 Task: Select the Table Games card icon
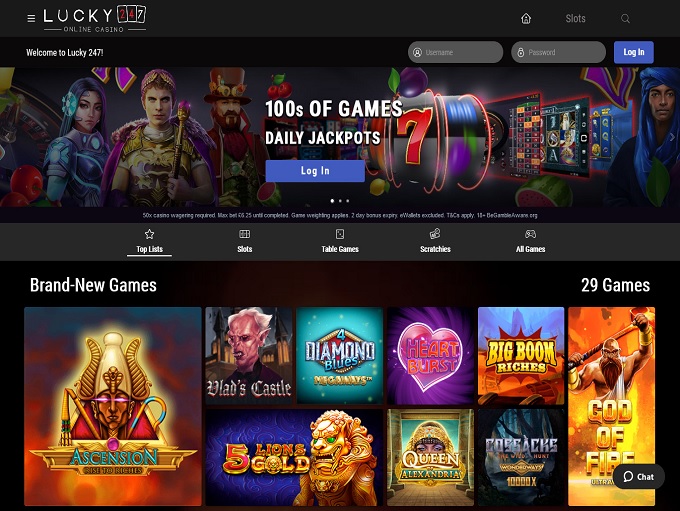tap(340, 234)
